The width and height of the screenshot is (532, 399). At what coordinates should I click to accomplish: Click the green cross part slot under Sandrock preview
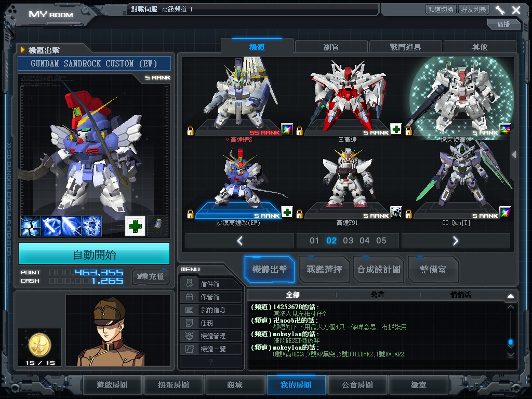click(x=135, y=226)
